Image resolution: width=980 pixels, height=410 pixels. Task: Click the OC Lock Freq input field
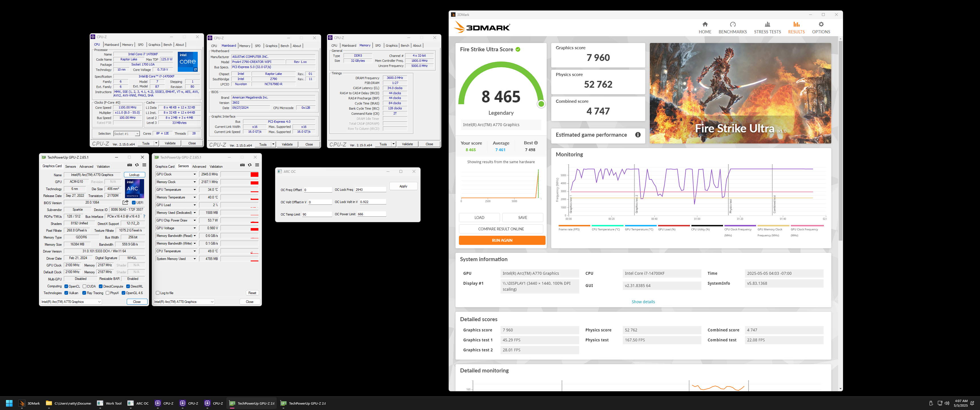(371, 189)
